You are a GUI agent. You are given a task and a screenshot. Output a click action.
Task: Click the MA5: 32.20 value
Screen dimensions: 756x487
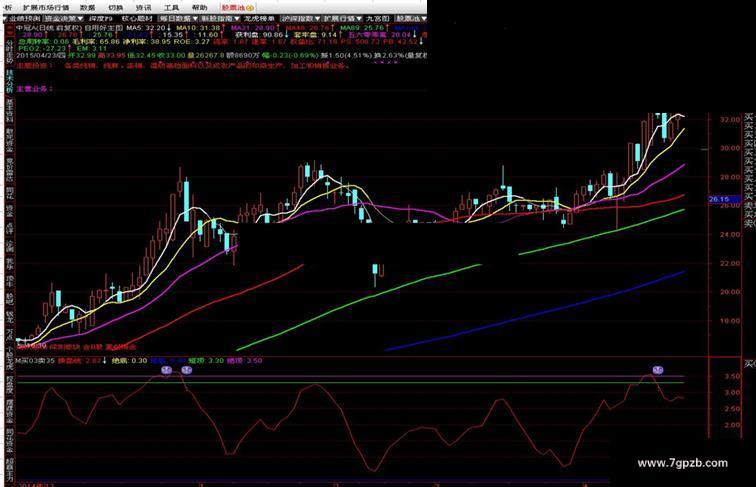(146, 28)
